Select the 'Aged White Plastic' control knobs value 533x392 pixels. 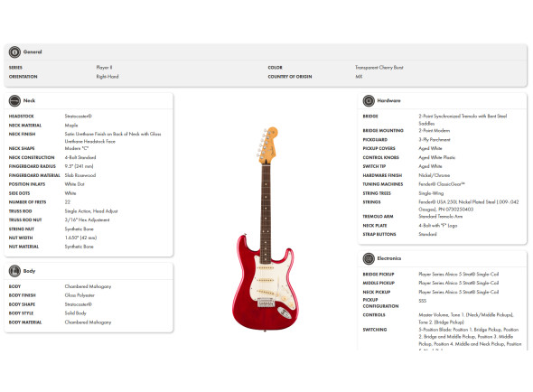click(437, 157)
